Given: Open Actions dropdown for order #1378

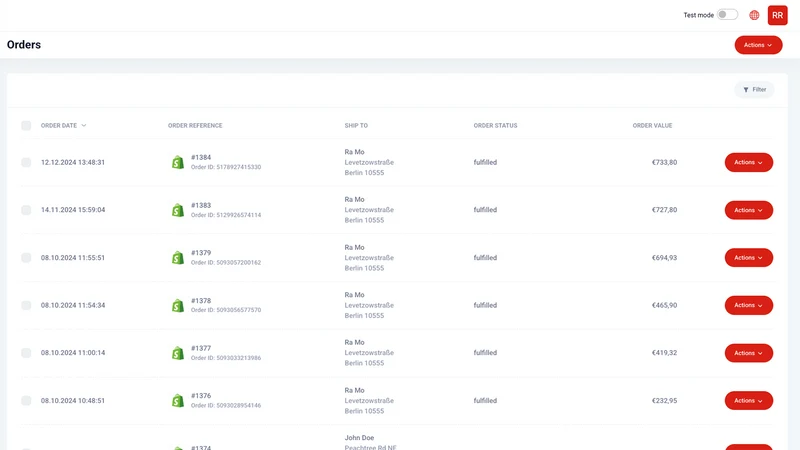Looking at the screenshot, I should coord(748,305).
